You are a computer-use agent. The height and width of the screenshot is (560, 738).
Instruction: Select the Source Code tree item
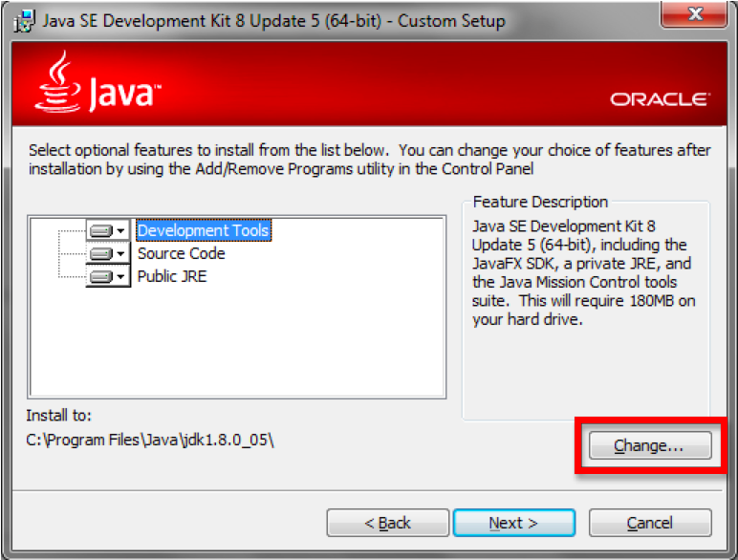pyautogui.click(x=182, y=253)
